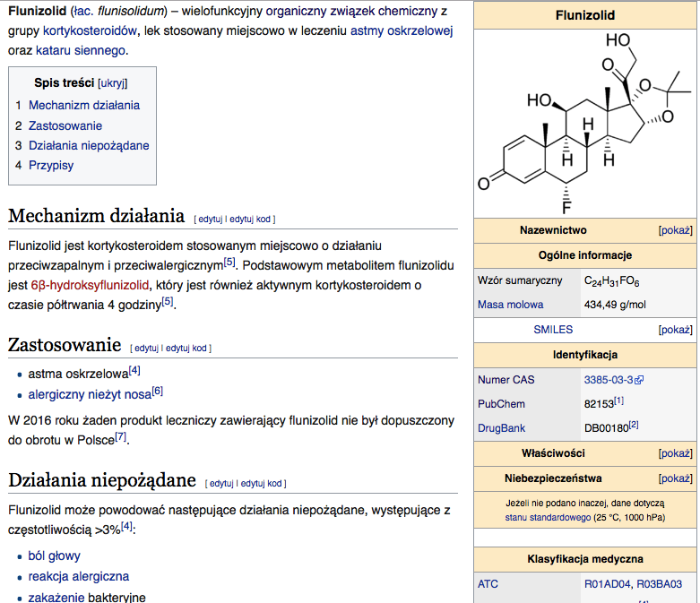This screenshot has height=603, width=700.
Task: Open reference [5] after 4 godziny
Action: click(x=168, y=301)
